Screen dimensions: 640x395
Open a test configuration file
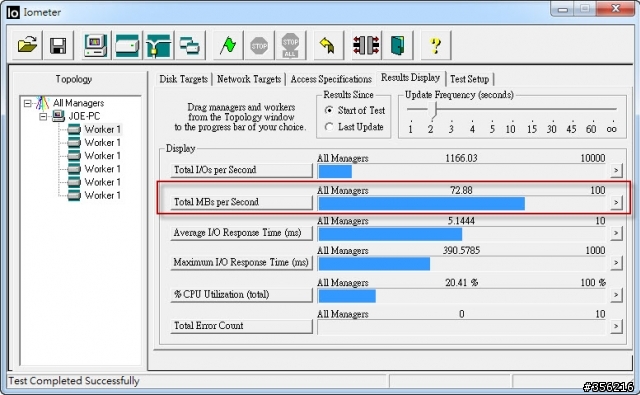pyautogui.click(x=27, y=45)
